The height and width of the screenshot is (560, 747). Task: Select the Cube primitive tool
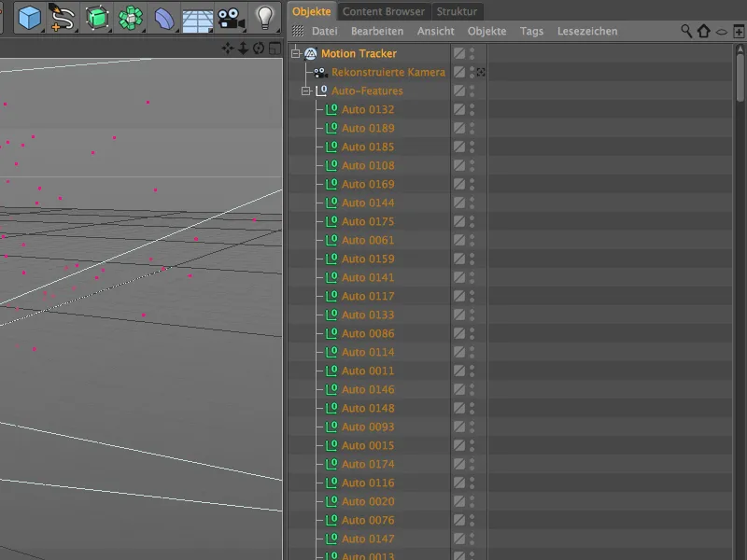(30, 17)
